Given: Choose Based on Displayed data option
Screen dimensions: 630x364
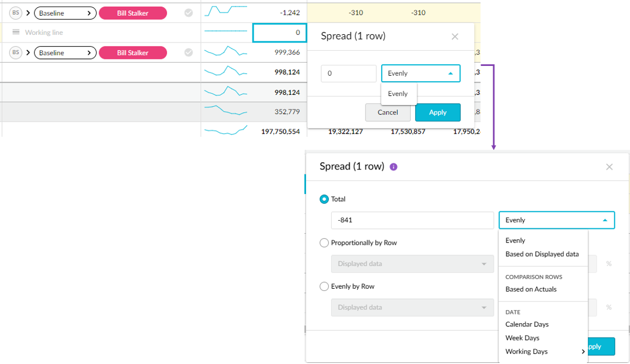Looking at the screenshot, I should [x=542, y=254].
